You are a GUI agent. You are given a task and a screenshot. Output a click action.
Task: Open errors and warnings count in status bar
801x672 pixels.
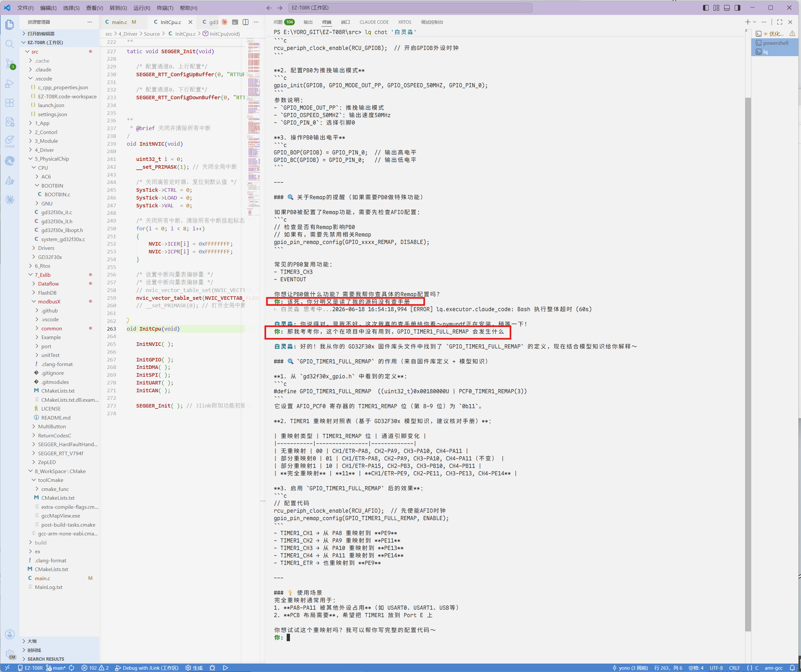[95, 668]
